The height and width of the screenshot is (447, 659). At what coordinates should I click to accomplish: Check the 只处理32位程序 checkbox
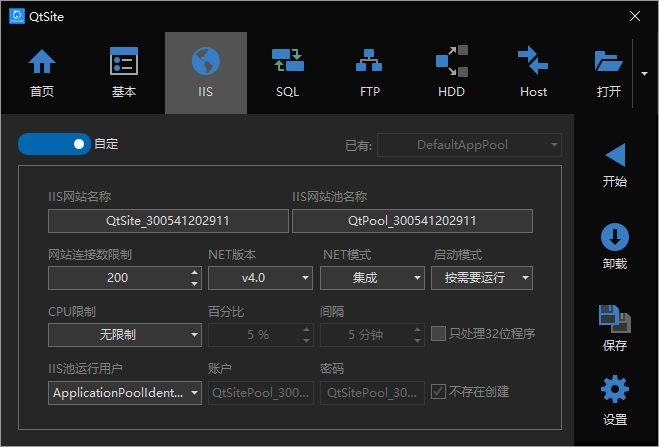click(438, 333)
